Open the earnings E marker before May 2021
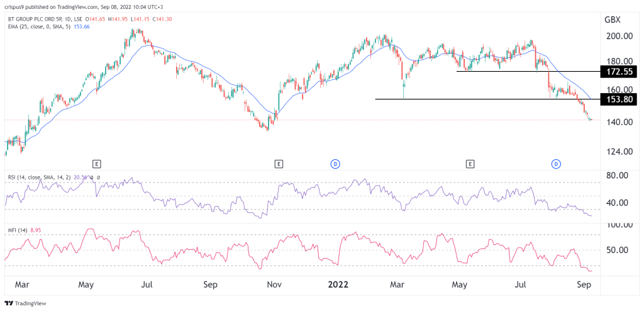This screenshot has width=644, height=311. 96,164
